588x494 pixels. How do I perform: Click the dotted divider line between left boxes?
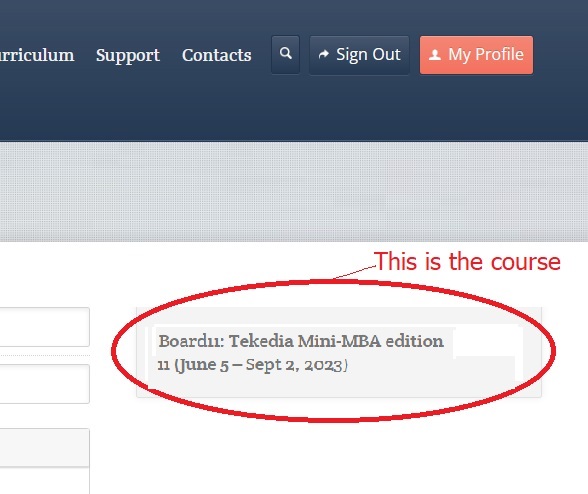(x=45, y=355)
